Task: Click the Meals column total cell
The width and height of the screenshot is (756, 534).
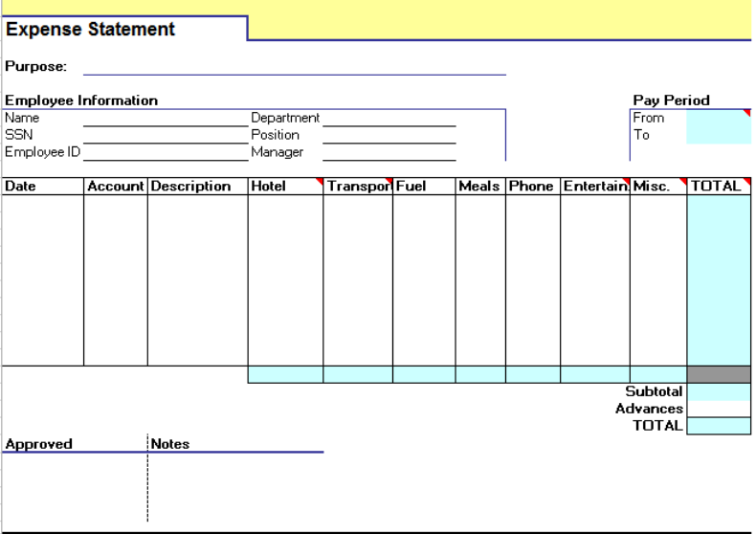Action: pyautogui.click(x=480, y=374)
